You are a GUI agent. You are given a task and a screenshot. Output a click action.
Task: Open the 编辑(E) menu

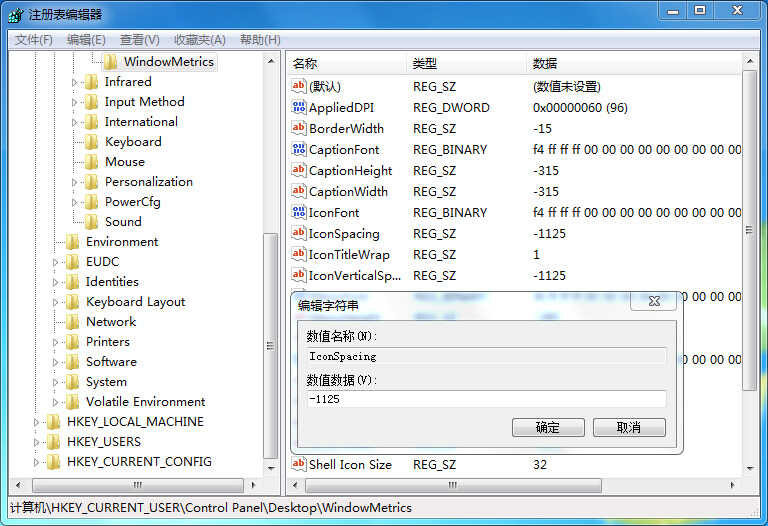(x=86, y=40)
